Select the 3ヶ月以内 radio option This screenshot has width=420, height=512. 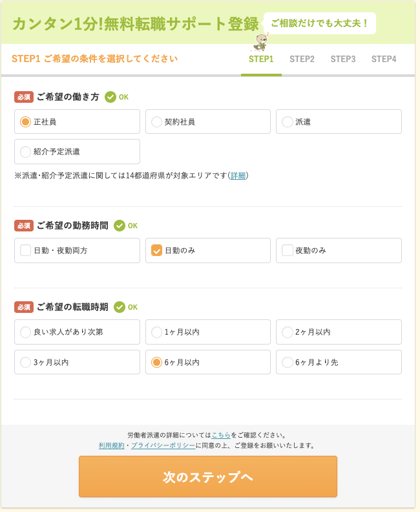click(x=77, y=362)
